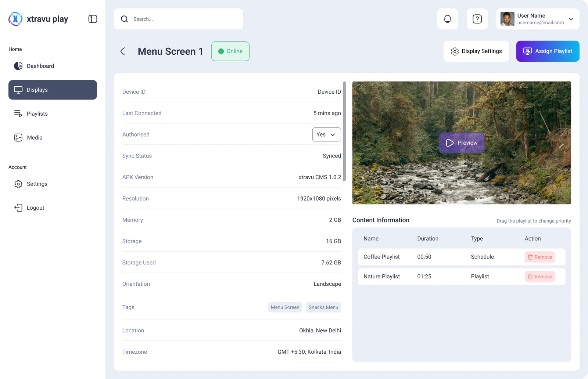Click the xtravu play logo
This screenshot has width=588, height=379.
coord(38,19)
